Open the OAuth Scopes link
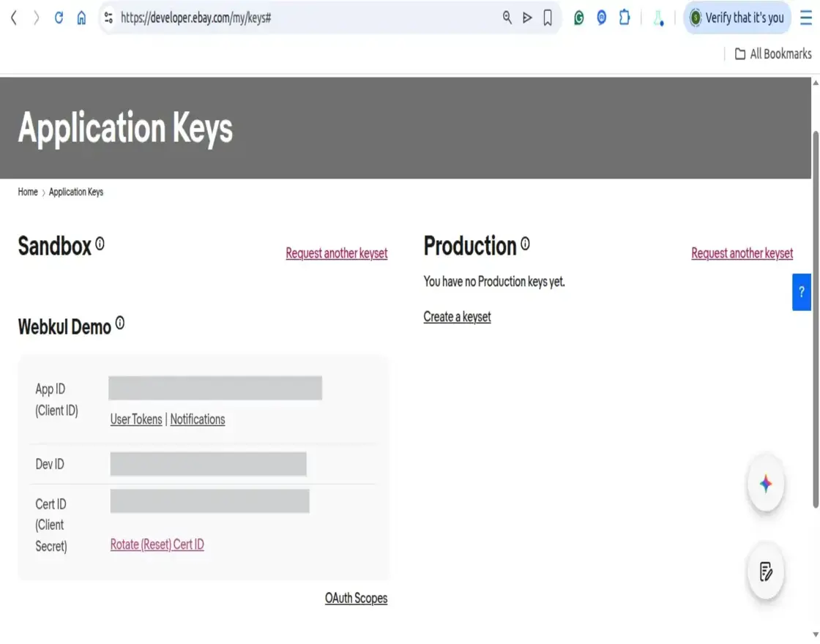 click(x=356, y=598)
